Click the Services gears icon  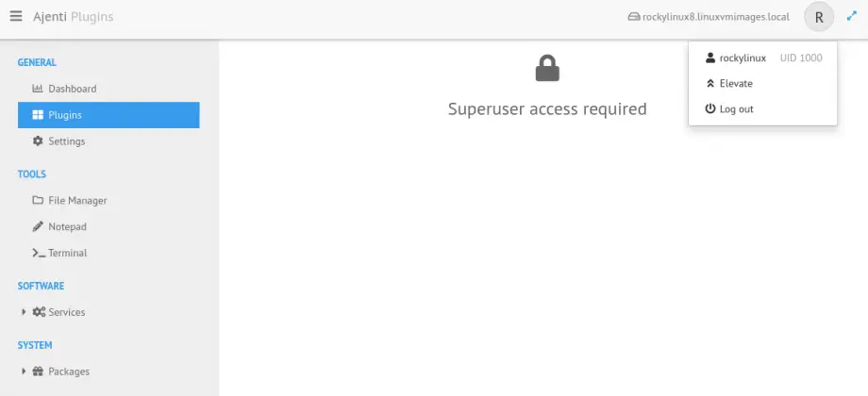(x=39, y=312)
